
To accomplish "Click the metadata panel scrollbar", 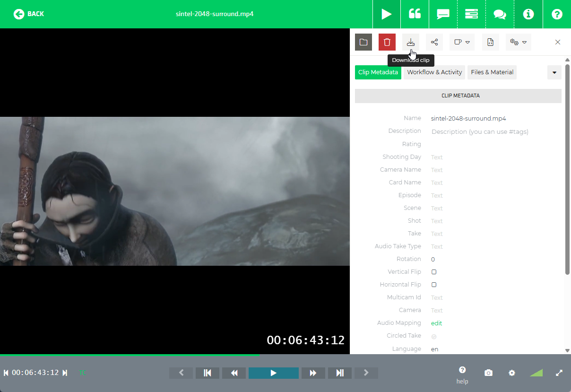I will tap(567, 169).
